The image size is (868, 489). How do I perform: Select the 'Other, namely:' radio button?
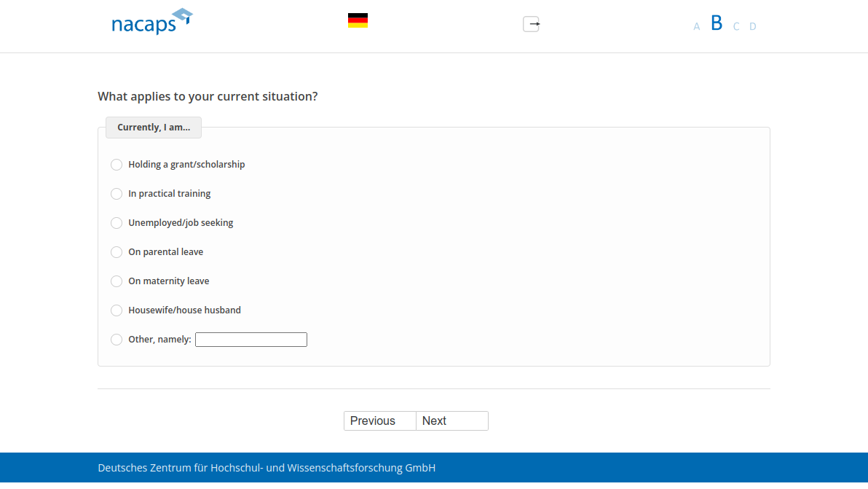tap(117, 340)
